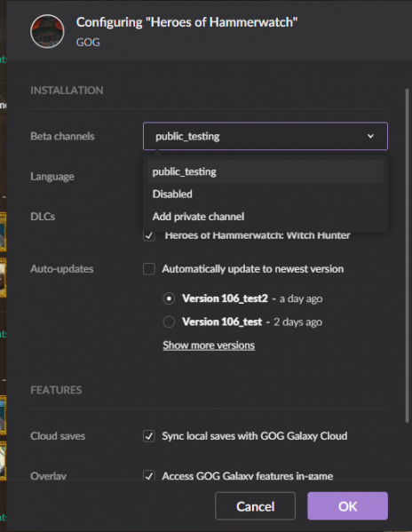The height and width of the screenshot is (532, 412).
Task: Click the Language label
Action: pyautogui.click(x=52, y=177)
